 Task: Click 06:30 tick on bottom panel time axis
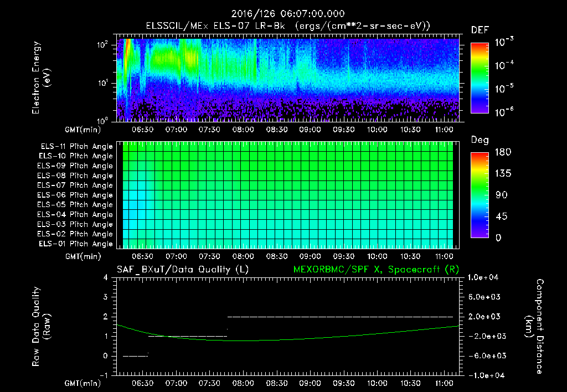click(142, 383)
